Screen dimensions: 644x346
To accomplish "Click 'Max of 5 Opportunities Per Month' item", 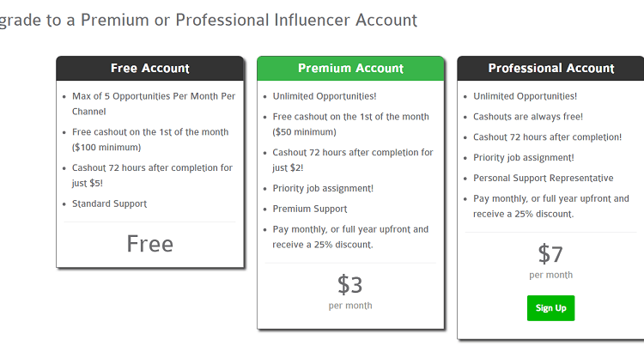I will [154, 104].
